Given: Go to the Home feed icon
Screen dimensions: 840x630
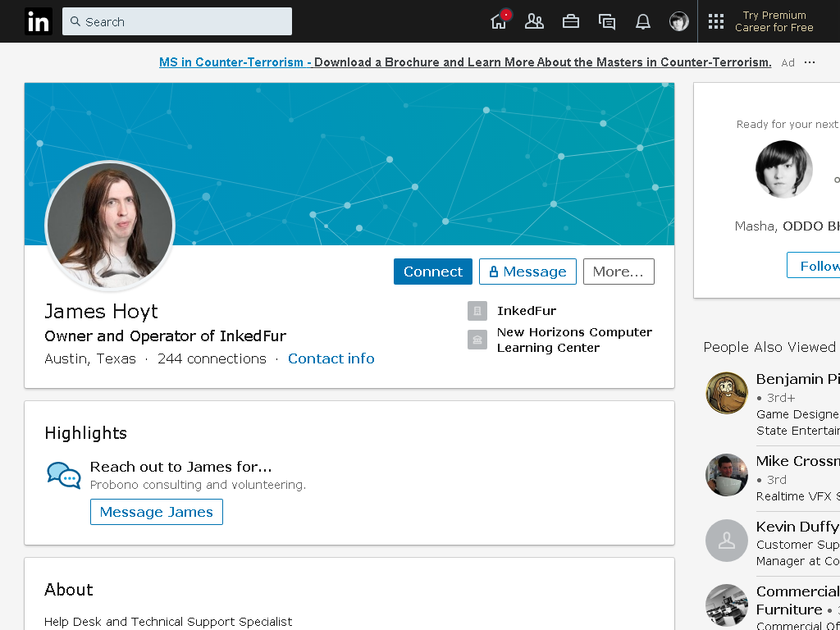Looking at the screenshot, I should 499,21.
